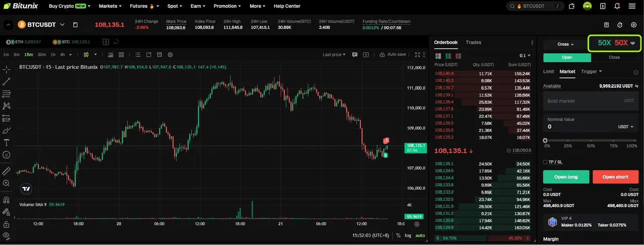
Task: Toggle log scale on chart
Action: (x=408, y=235)
